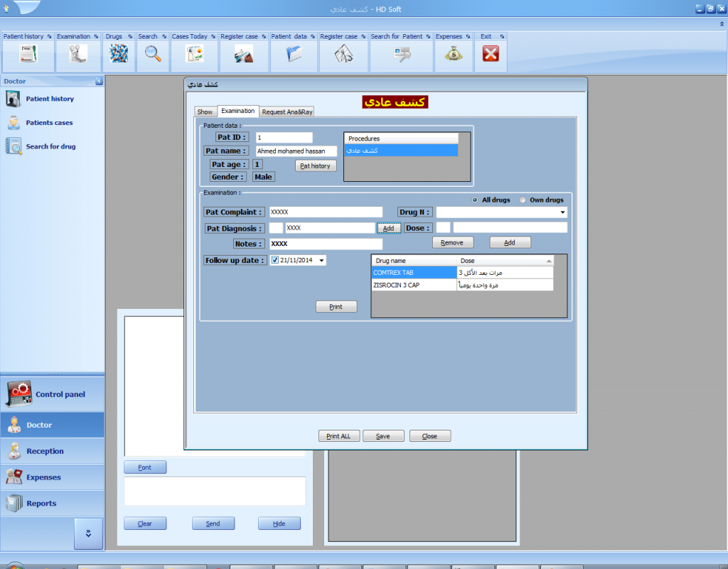Open first Register case icon
Image resolution: width=728 pixels, height=569 pixels.
(244, 54)
